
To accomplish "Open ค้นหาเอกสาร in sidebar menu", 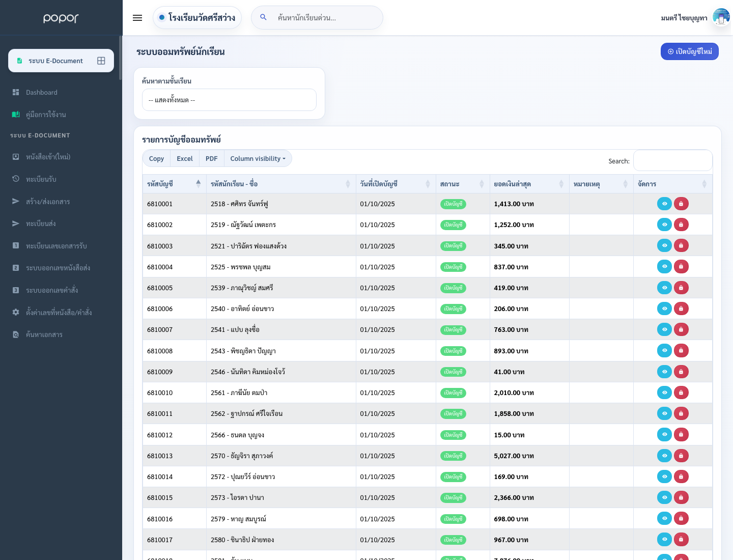I will [44, 334].
